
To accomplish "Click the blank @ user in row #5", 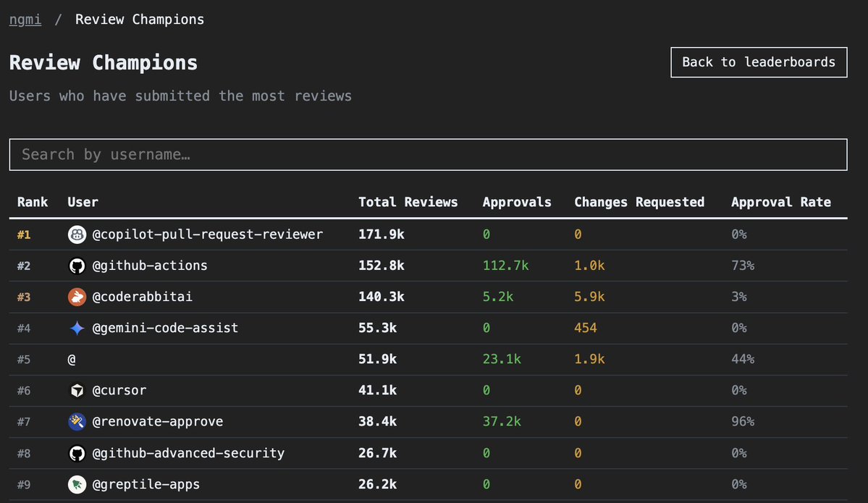I will (x=72, y=360).
